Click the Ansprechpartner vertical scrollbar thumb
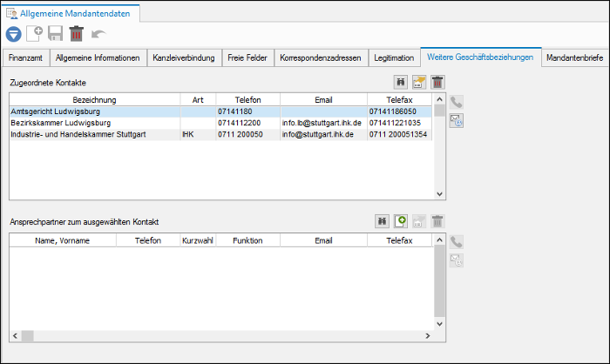The width and height of the screenshot is (610, 364). pyautogui.click(x=439, y=280)
